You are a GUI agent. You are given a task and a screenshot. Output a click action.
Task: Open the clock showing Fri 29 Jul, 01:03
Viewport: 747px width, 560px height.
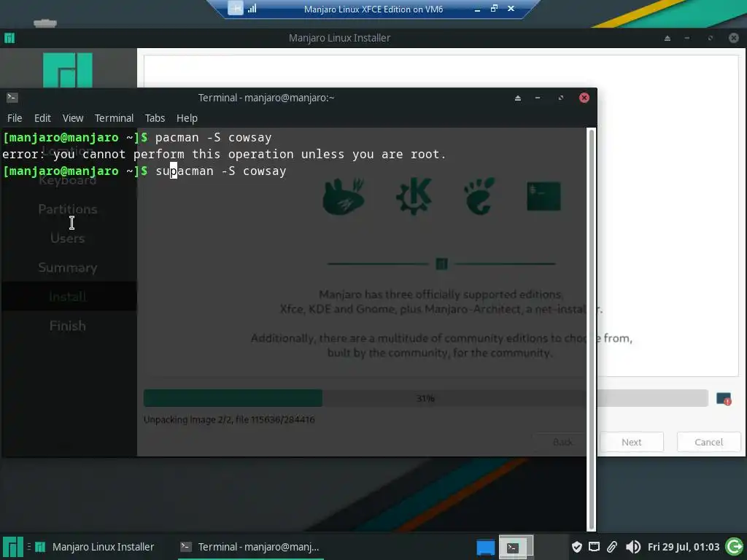[683, 547]
